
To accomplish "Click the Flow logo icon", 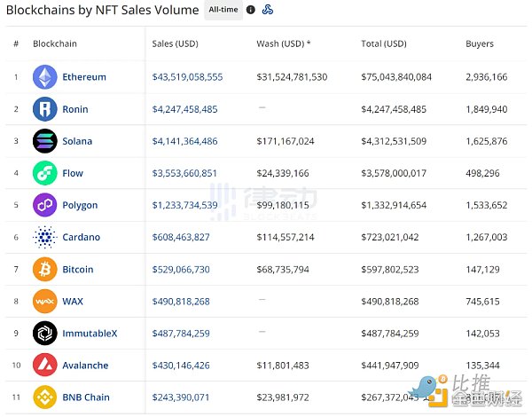I will pos(44,173).
